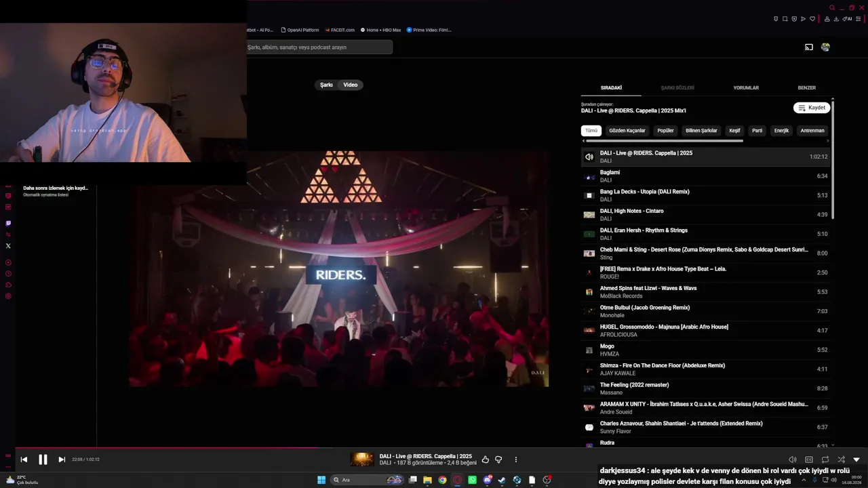The image size is (868, 488).
Task: Click the cast to device icon
Action: tap(809, 47)
